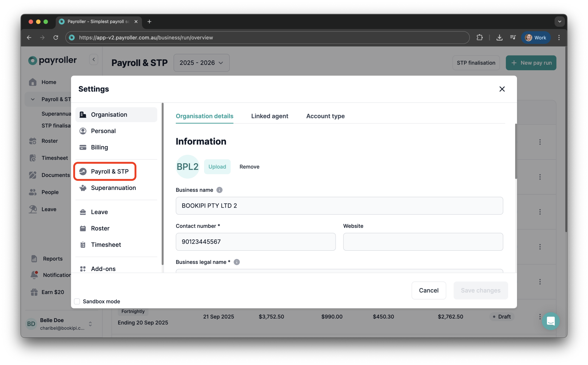Click the Upload logo button
The width and height of the screenshot is (588, 365).
(x=217, y=167)
